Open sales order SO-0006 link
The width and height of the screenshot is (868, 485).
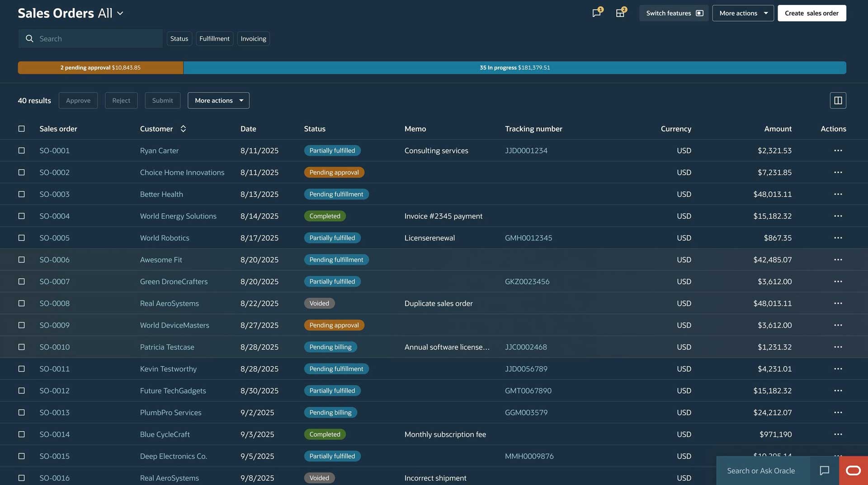(x=54, y=260)
